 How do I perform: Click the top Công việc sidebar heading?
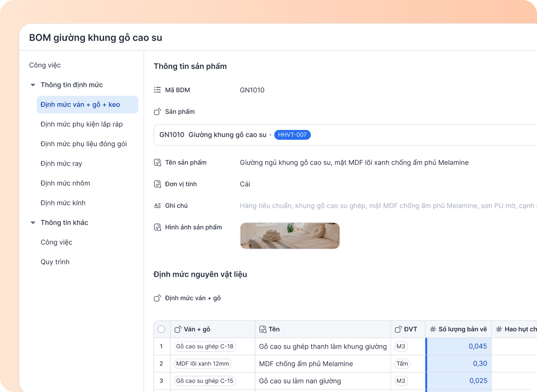45,65
